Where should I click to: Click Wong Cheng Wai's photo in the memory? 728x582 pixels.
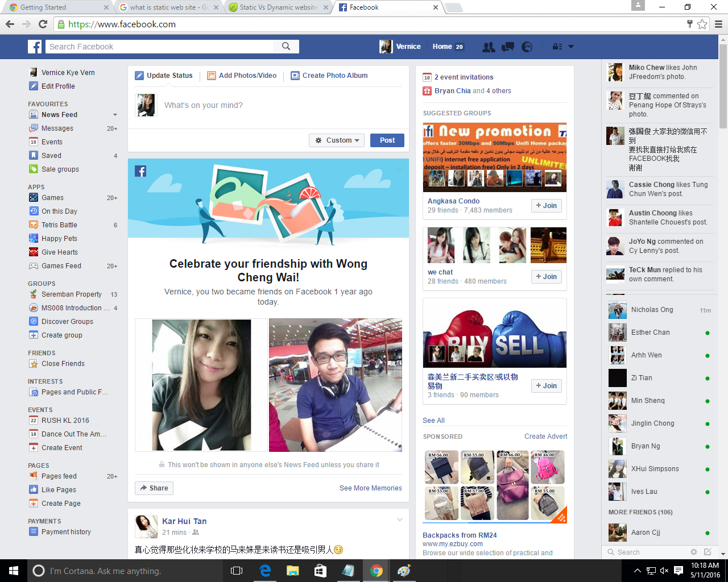[x=336, y=385]
